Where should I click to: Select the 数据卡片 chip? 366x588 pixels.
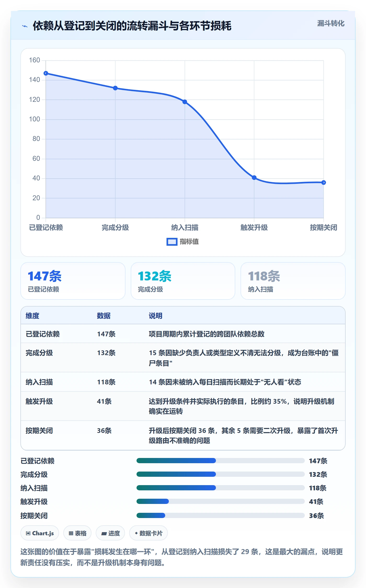[x=148, y=533]
